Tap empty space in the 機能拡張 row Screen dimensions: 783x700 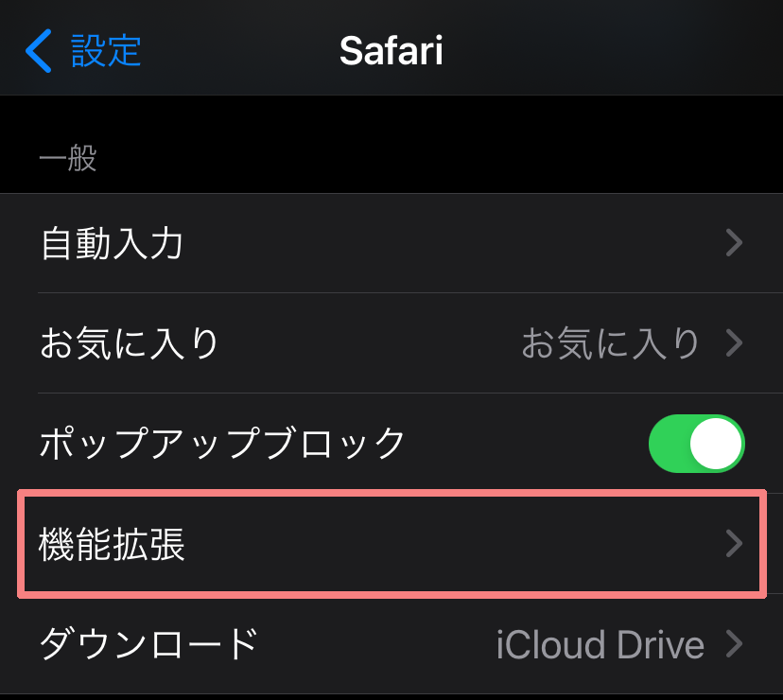click(x=444, y=544)
